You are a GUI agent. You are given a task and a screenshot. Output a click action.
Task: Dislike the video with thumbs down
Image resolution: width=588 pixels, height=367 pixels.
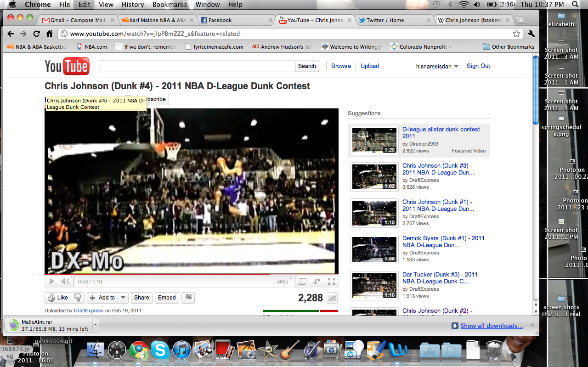click(78, 298)
